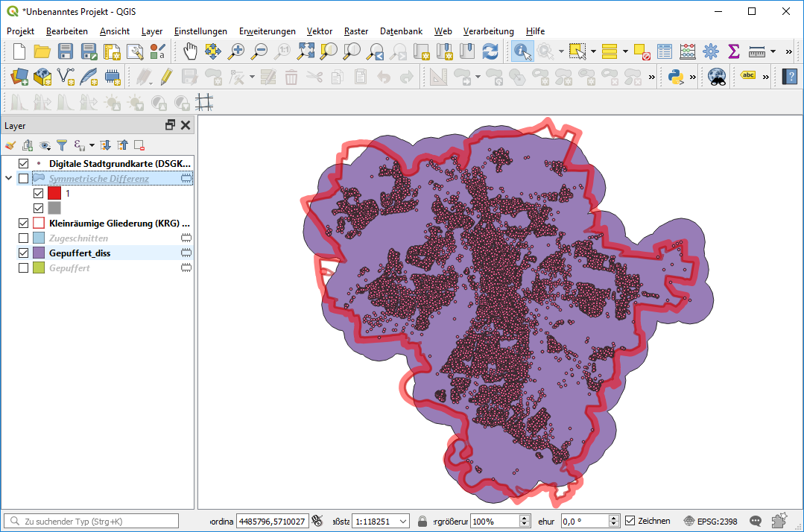Open the statistical summary sigma icon
Image resolution: width=804 pixels, height=532 pixels.
[x=733, y=51]
